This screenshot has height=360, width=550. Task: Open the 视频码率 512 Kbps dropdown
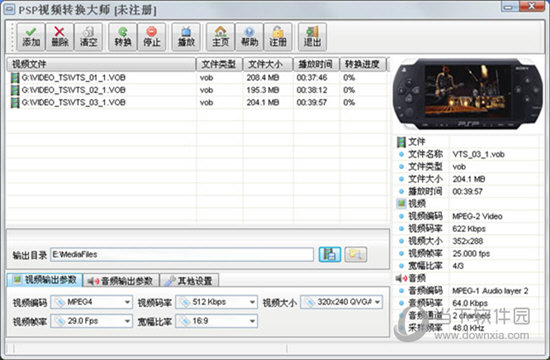point(216,302)
